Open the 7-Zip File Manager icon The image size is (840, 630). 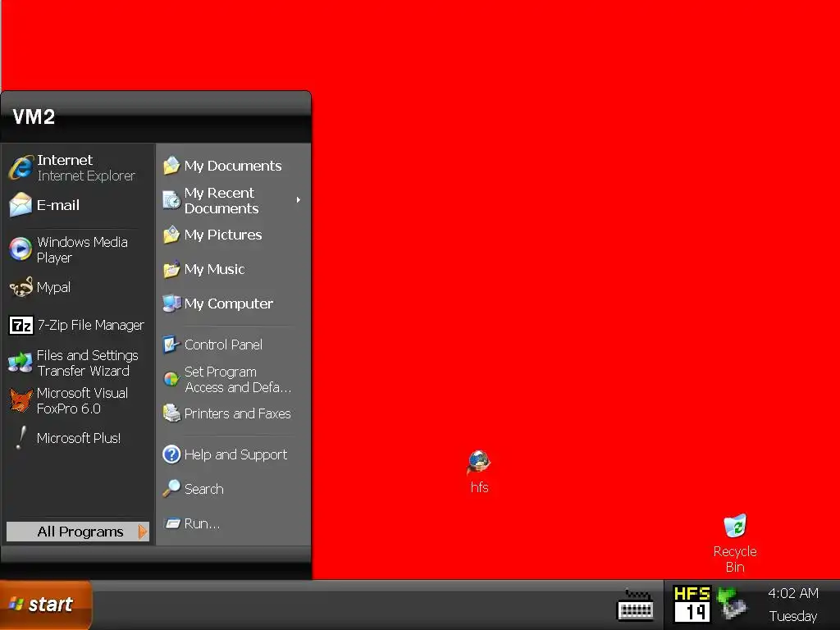coord(21,325)
